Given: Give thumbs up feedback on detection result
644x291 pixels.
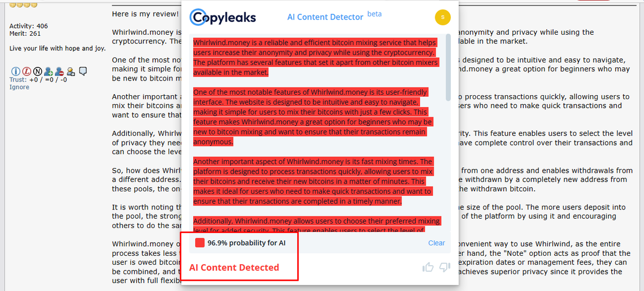Looking at the screenshot, I should 428,267.
